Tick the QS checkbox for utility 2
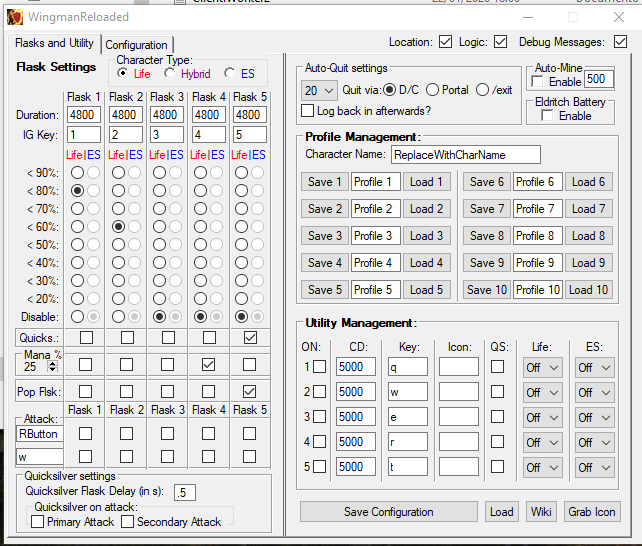 [497, 392]
